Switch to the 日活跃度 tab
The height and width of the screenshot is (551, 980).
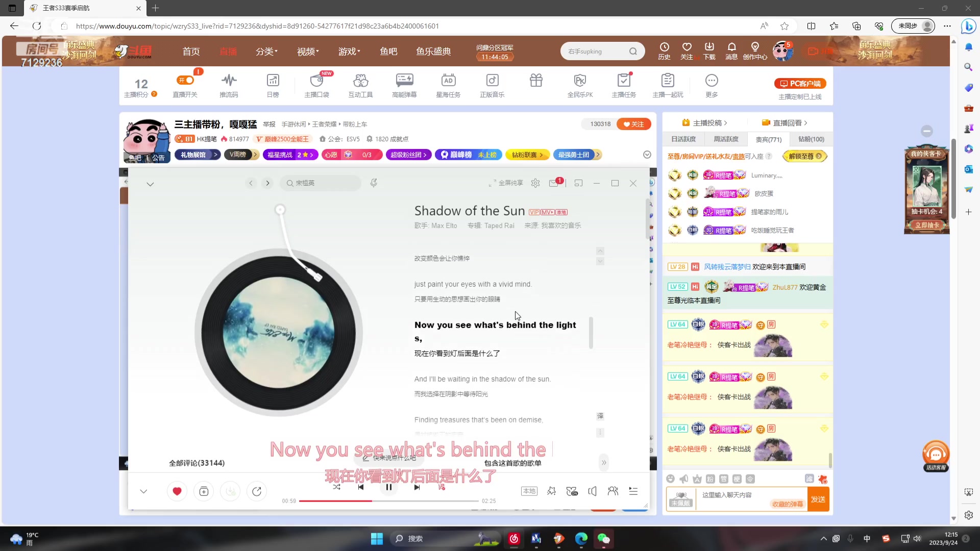pyautogui.click(x=683, y=139)
